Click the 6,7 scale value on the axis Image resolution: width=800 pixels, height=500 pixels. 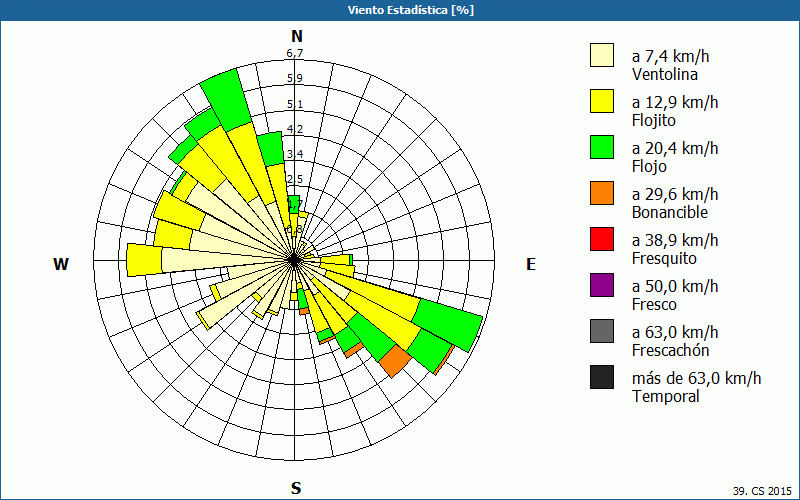coord(294,53)
